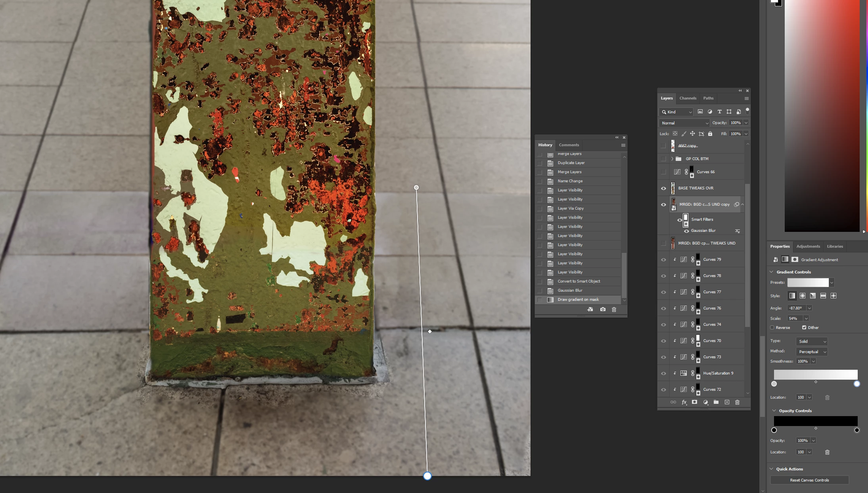The height and width of the screenshot is (493, 868).
Task: Open the Adjustments tab
Action: point(808,246)
